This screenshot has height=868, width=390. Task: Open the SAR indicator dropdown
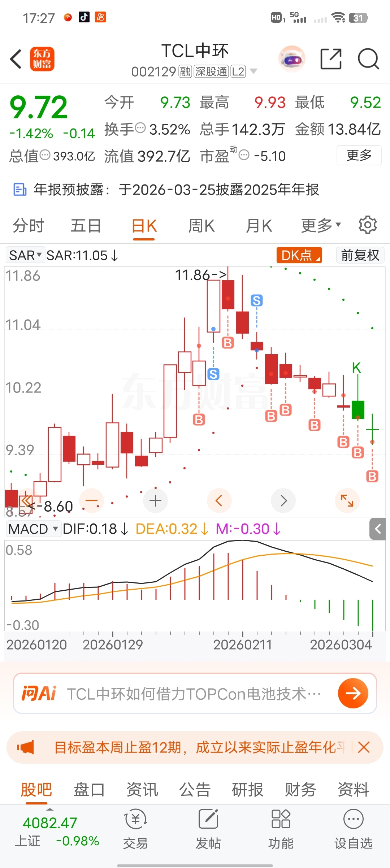click(x=25, y=255)
